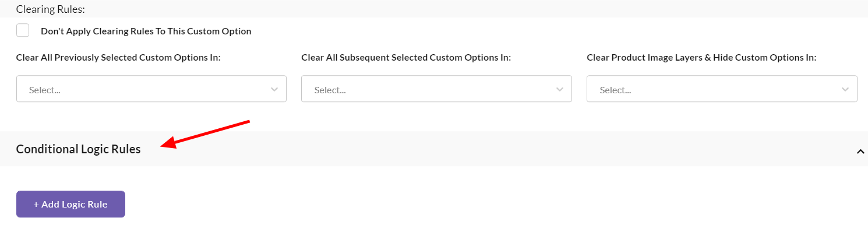868x246 pixels.
Task: Click the plus sign on Add Logic Rule
Action: (36, 205)
